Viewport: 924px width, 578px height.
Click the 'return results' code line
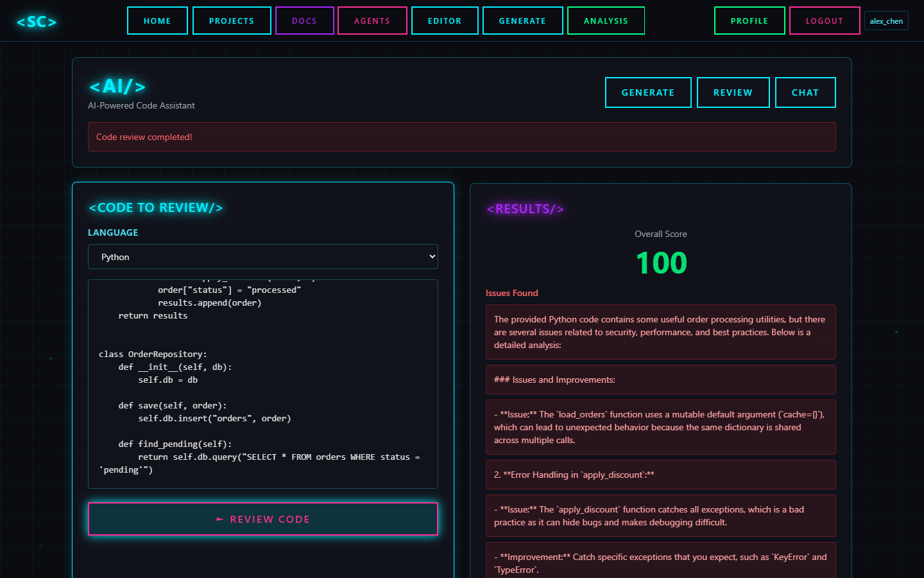click(153, 315)
